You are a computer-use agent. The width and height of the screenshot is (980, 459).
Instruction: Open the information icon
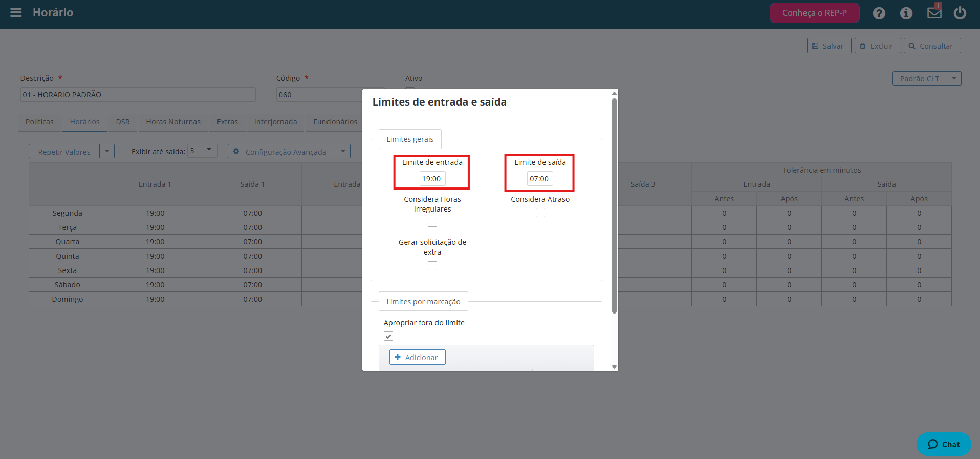tap(906, 13)
